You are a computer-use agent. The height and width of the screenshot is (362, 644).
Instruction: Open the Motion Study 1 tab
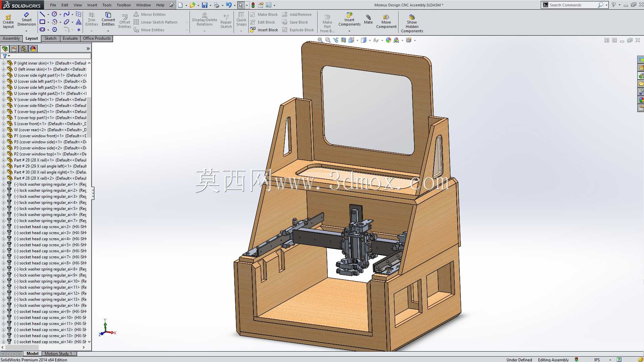click(58, 354)
